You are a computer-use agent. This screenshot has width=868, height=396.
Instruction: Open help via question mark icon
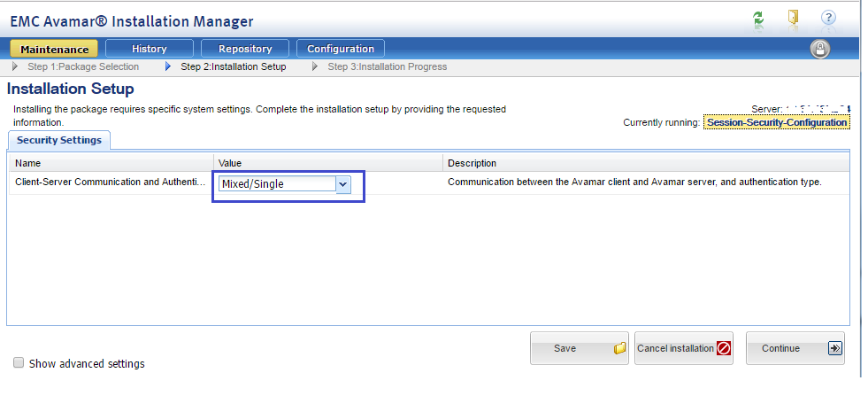(828, 18)
